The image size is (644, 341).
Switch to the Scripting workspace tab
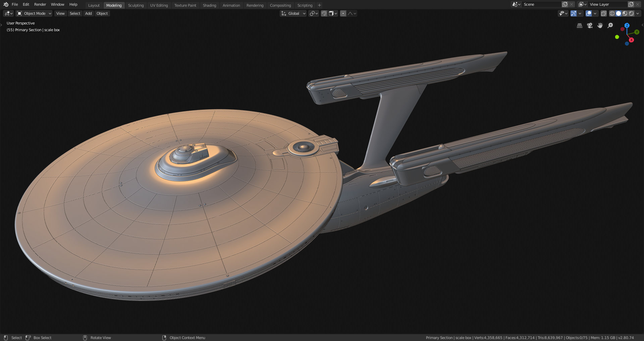point(305,5)
